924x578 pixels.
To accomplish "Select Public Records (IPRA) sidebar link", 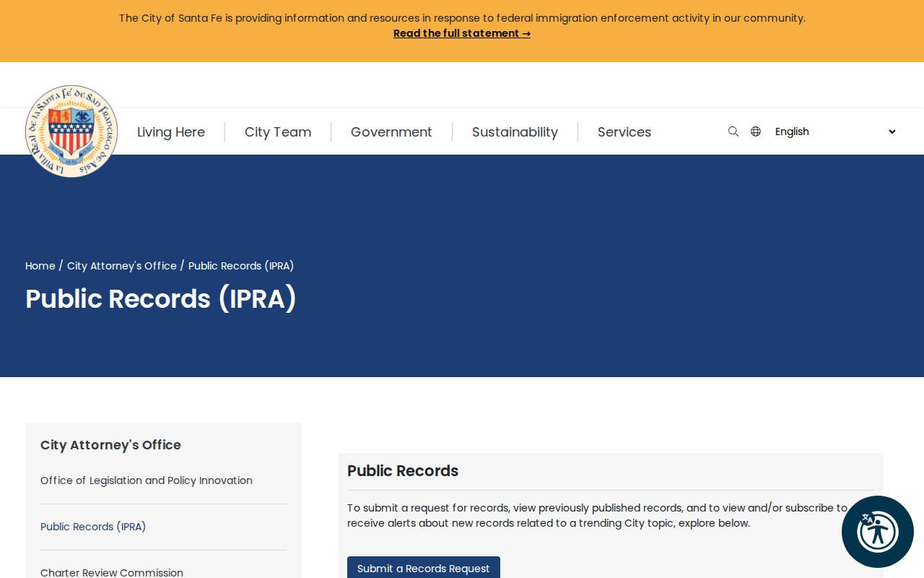I will pos(93,527).
